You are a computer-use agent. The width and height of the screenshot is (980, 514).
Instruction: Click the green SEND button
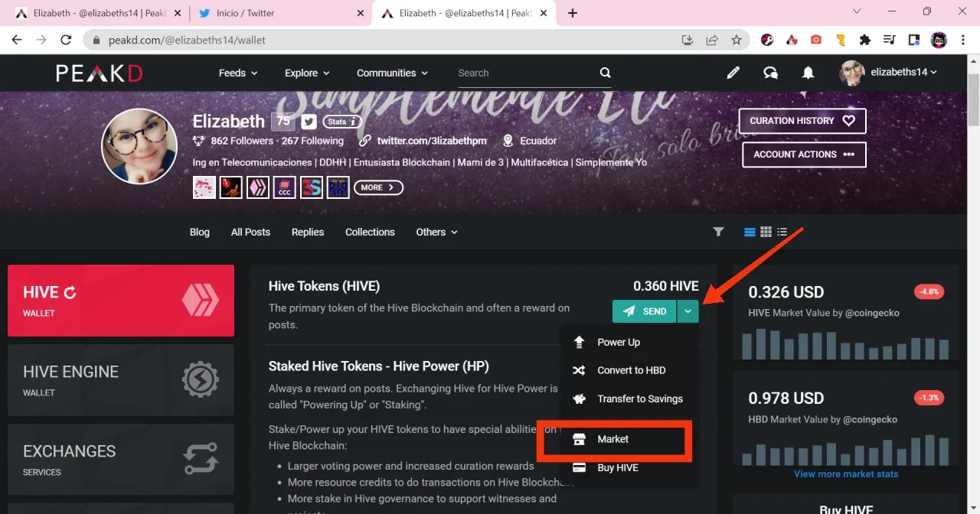point(645,311)
